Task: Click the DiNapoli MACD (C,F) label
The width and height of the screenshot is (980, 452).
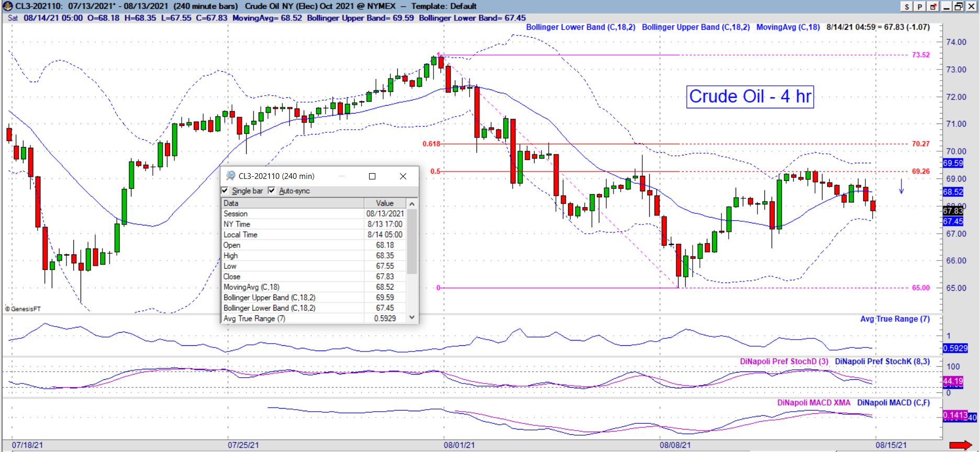Action: pos(893,403)
